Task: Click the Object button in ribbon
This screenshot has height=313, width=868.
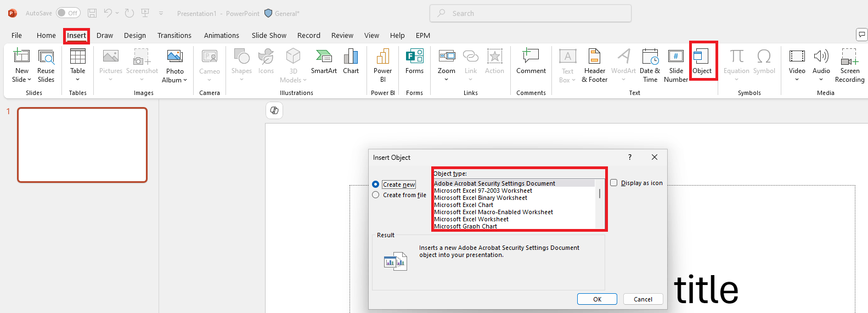Action: (x=702, y=61)
